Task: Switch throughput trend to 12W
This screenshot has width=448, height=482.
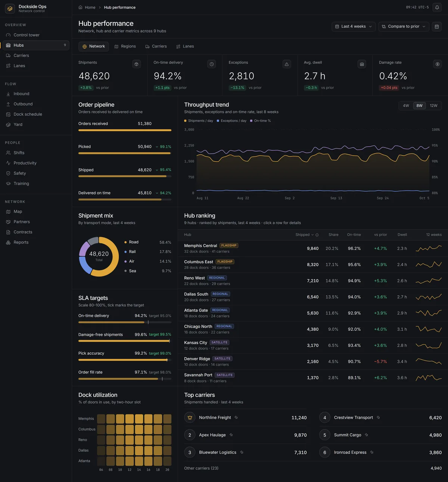Action: pyautogui.click(x=433, y=106)
